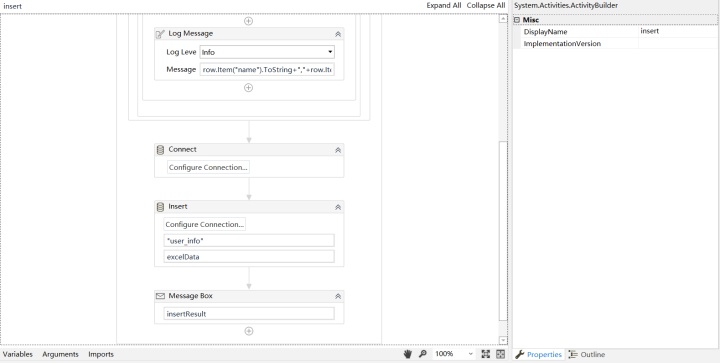The width and height of the screenshot is (720, 363).
Task: Click the System.Activities.ActivityBuilder header
Action: click(x=566, y=6)
